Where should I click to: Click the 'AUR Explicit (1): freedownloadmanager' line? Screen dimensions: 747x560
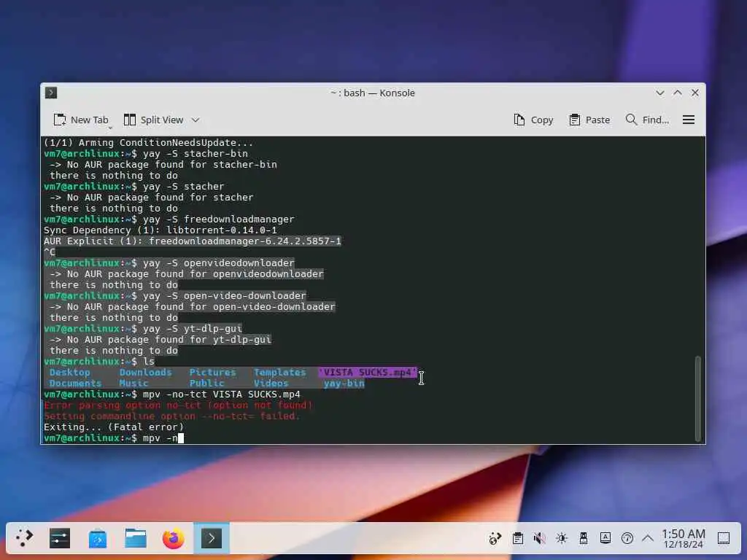[193, 241]
